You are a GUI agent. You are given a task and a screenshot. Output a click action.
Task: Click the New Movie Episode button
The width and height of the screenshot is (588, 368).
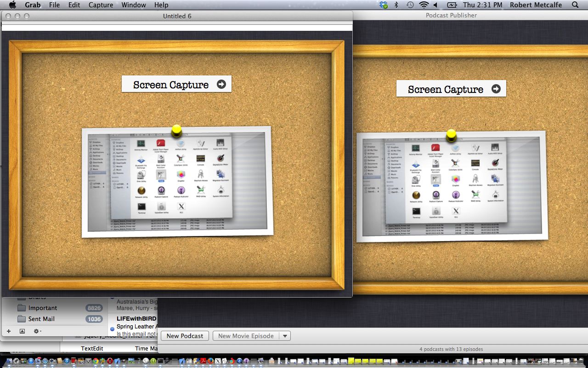246,336
